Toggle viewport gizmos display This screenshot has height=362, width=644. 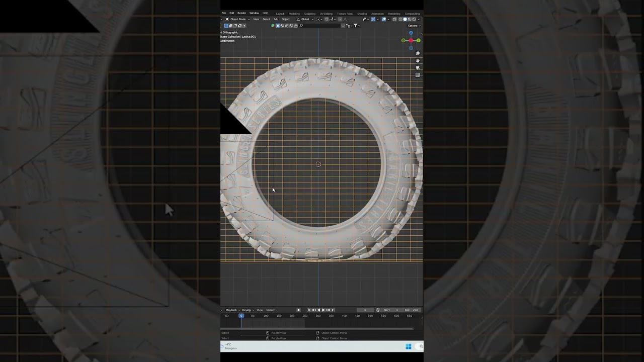pyautogui.click(x=373, y=19)
